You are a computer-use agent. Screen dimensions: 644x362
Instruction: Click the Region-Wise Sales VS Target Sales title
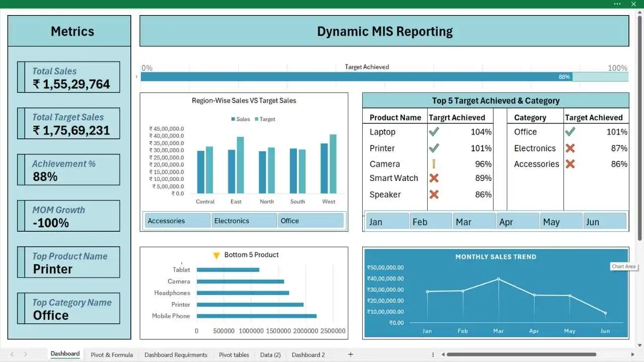pos(244,101)
